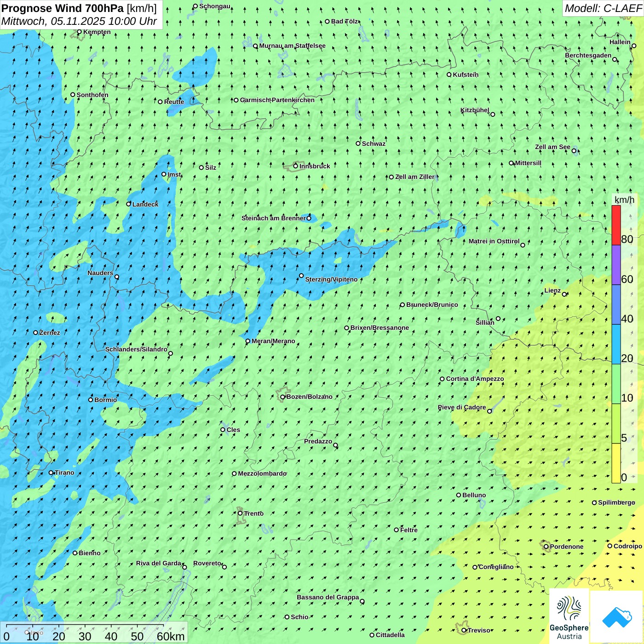Viewport: 644px width, 644px height.
Task: Click the Murnau am Staffelsee label
Action: (x=292, y=46)
